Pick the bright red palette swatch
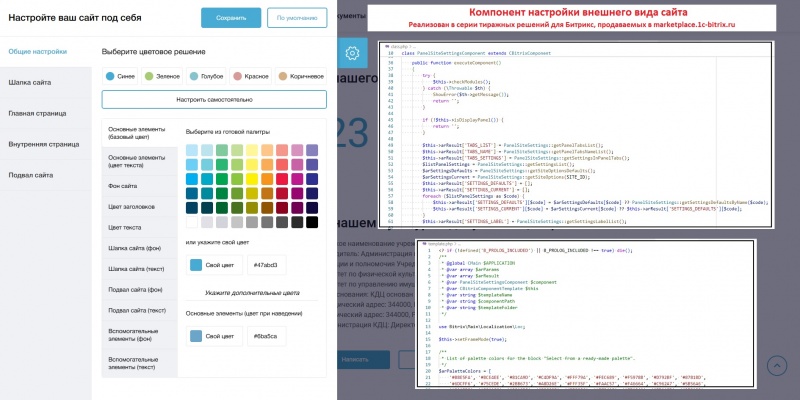This screenshot has height=400, width=800. click(x=282, y=179)
